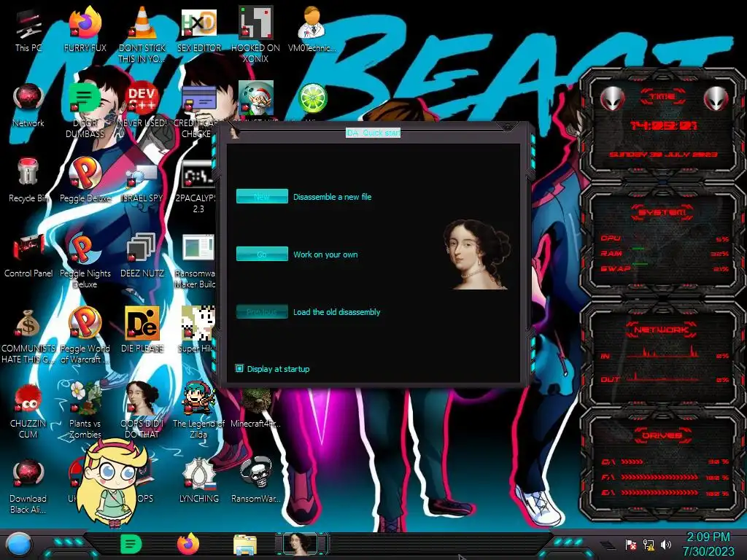Viewport: 747px width, 560px height.
Task: Select the money bag COMMUNISTS HATE THIS icon
Action: click(x=28, y=336)
